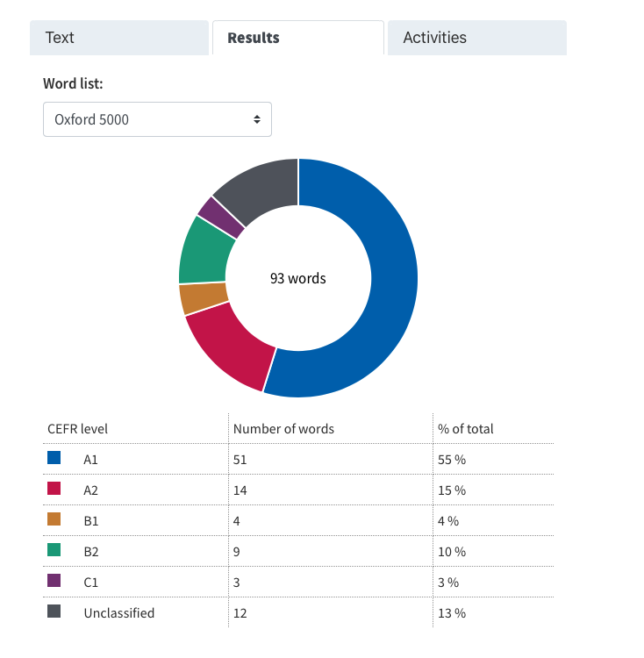This screenshot has width=644, height=658.
Task: Click the A1 percentage '55 %'
Action: 452,460
